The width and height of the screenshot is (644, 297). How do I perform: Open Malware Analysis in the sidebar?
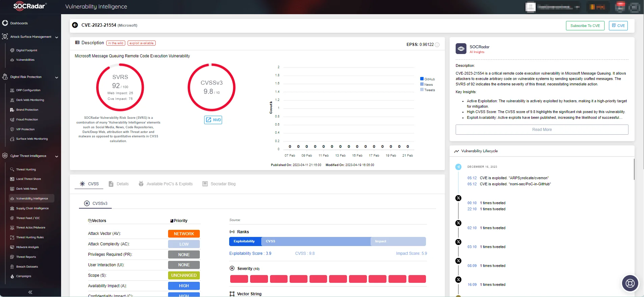pos(27,247)
